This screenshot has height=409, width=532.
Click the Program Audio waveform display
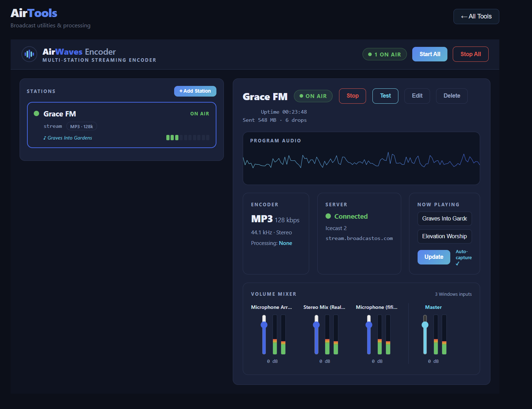click(361, 158)
